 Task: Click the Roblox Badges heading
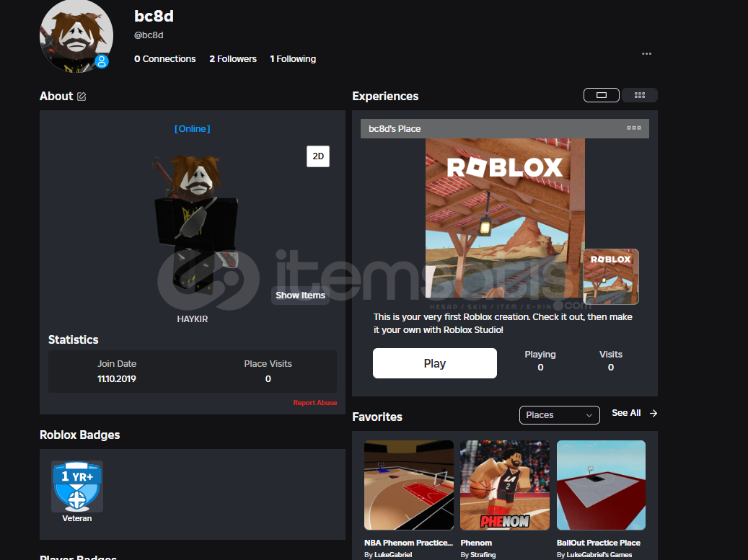coord(79,435)
